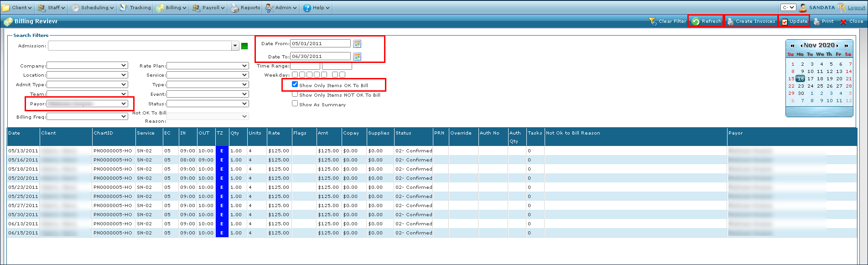Click the green square next to Admission
The width and height of the screenshot is (868, 265).
tap(244, 46)
